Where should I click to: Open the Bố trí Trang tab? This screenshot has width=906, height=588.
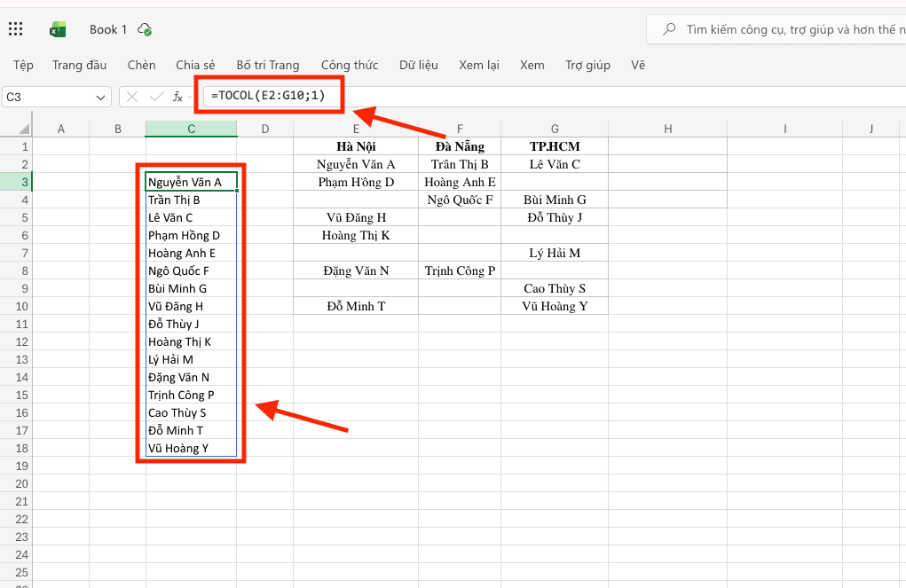267,66
